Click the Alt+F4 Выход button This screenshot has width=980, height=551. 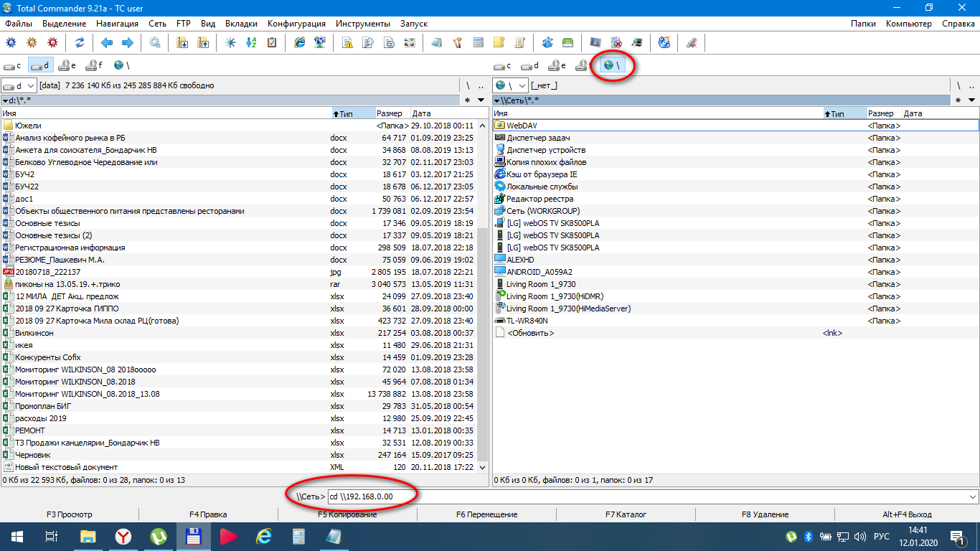(x=907, y=514)
